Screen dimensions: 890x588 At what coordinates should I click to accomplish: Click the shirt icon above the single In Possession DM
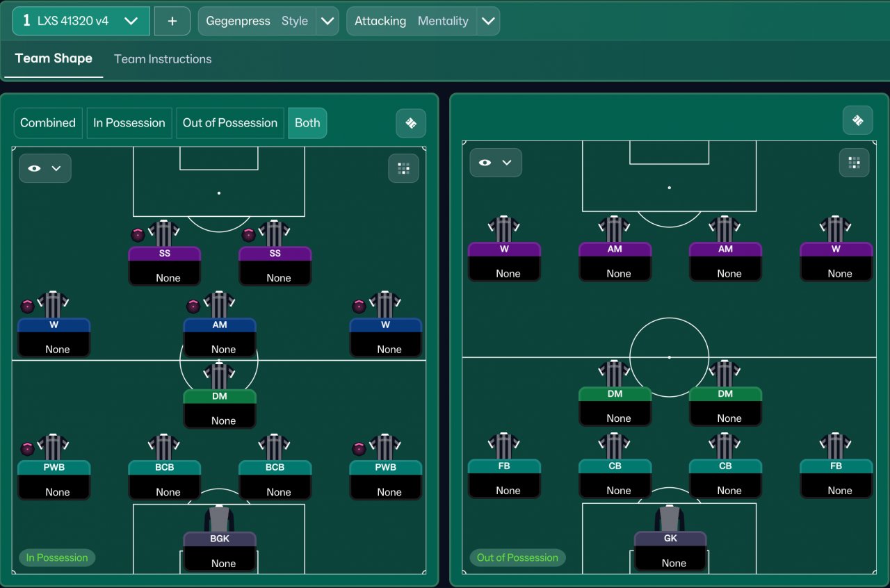(219, 375)
